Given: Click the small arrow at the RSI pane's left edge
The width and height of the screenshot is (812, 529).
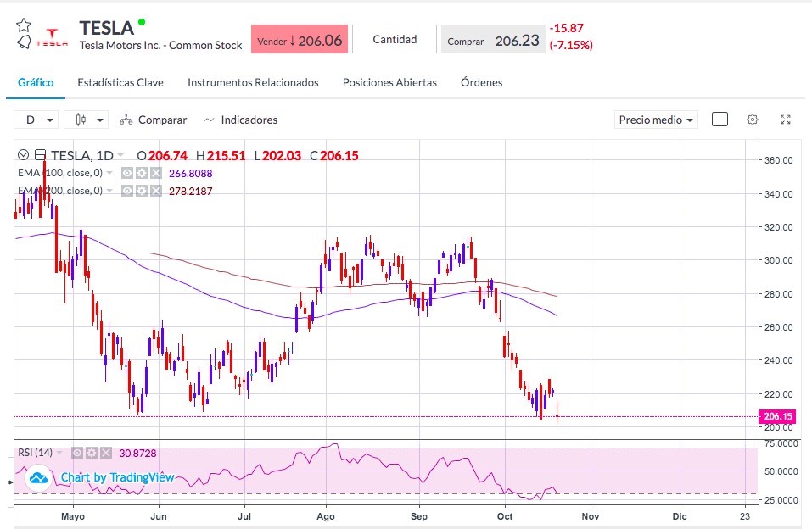Looking at the screenshot, I should click(x=10, y=482).
